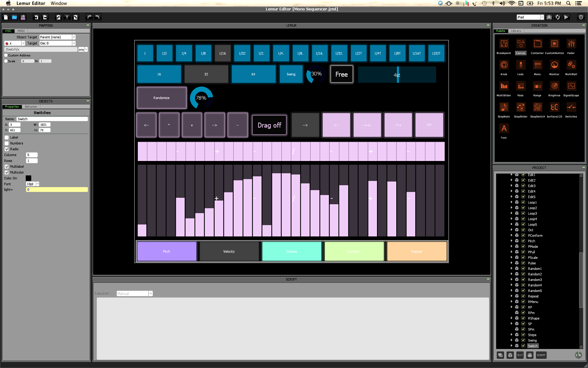Click the open folder toolbar icon
This screenshot has height=368, width=588.
pos(14,17)
